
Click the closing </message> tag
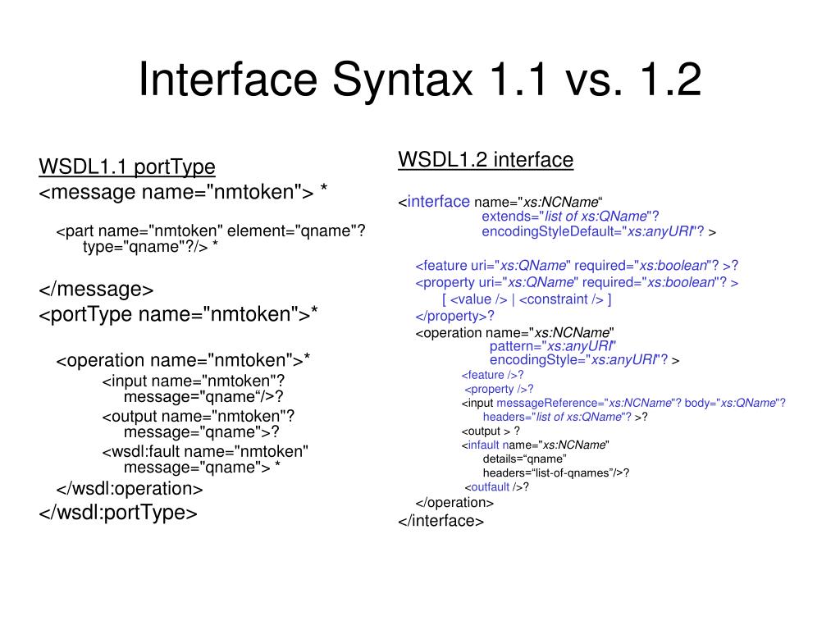pyautogui.click(x=96, y=290)
